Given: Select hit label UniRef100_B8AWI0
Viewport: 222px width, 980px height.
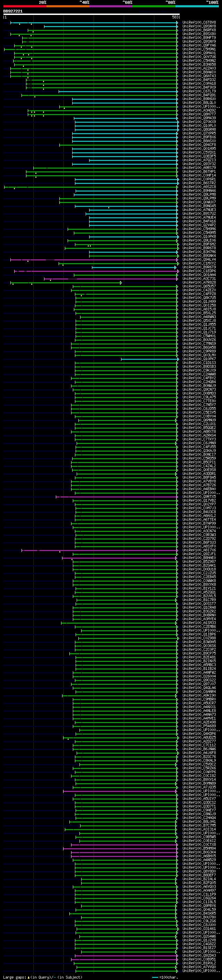Looking at the screenshot, I should pos(199,72).
